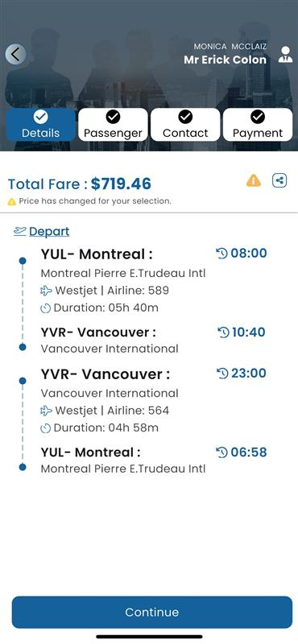This screenshot has height=644, width=298.
Task: Switch to the Passenger step tab
Action: point(113,125)
